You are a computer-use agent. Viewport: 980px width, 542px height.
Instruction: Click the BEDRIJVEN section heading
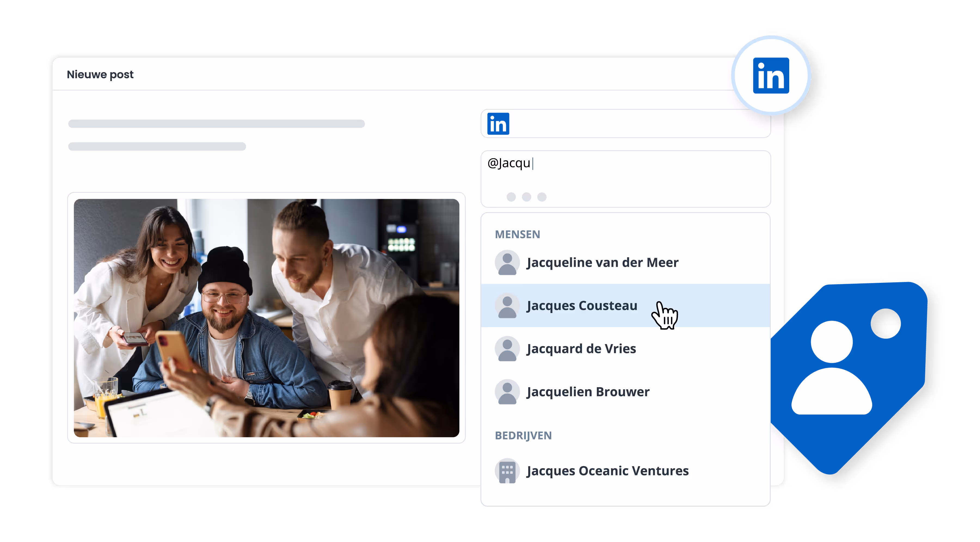pyautogui.click(x=523, y=436)
